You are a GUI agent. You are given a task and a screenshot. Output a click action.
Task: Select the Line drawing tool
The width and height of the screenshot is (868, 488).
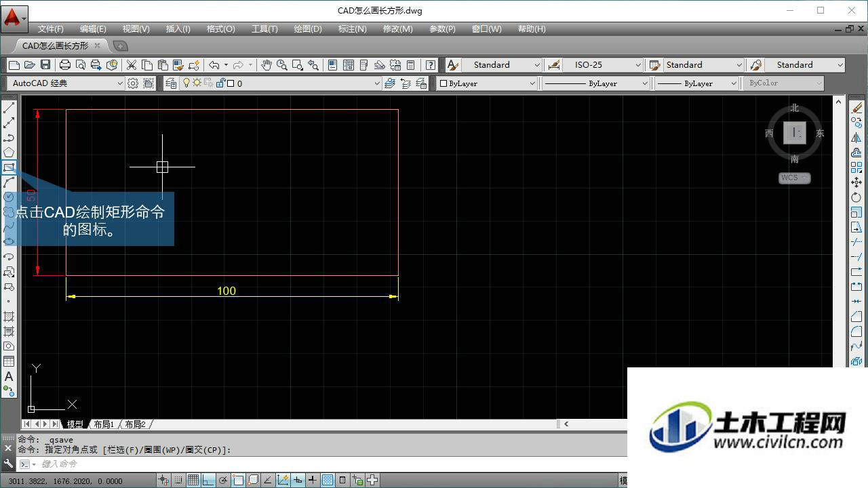coord(9,108)
